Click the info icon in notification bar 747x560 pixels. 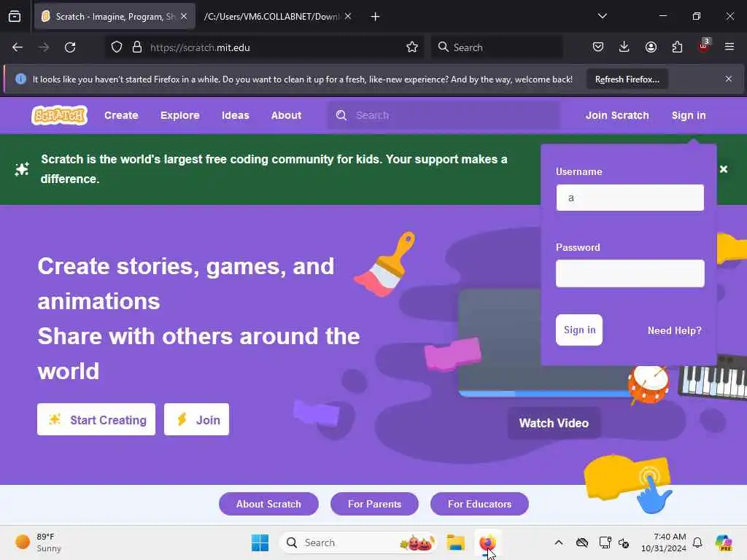(20, 79)
